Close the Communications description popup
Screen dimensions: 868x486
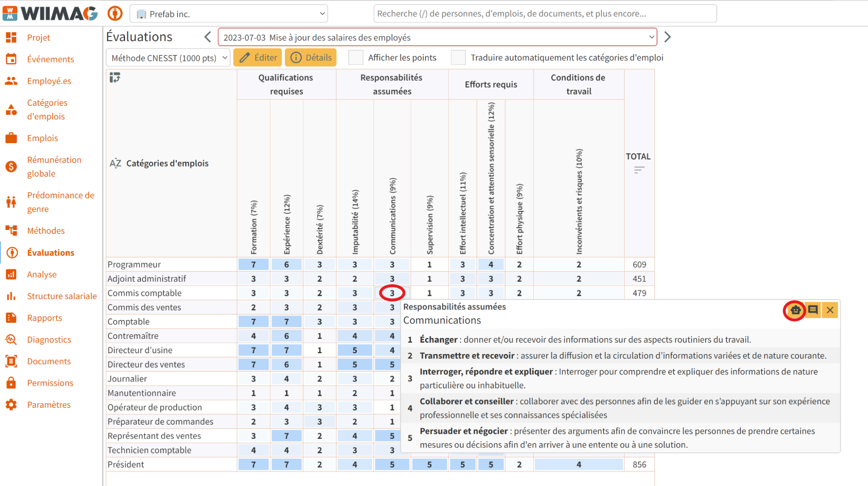click(830, 310)
